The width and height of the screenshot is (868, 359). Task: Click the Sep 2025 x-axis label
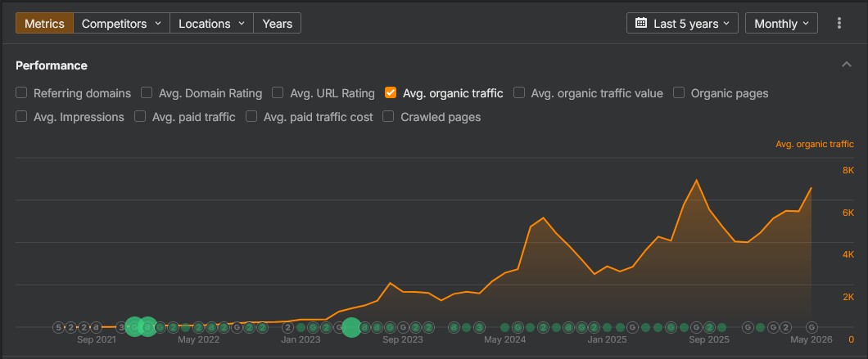pyautogui.click(x=709, y=339)
